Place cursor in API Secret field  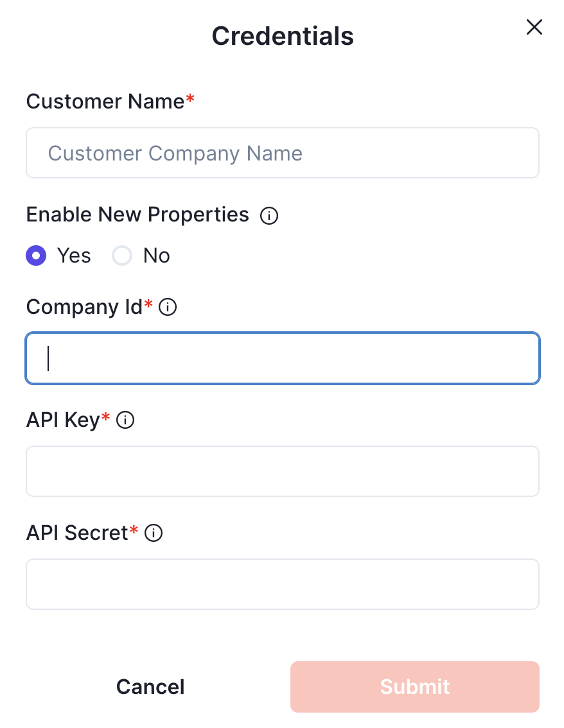[283, 584]
